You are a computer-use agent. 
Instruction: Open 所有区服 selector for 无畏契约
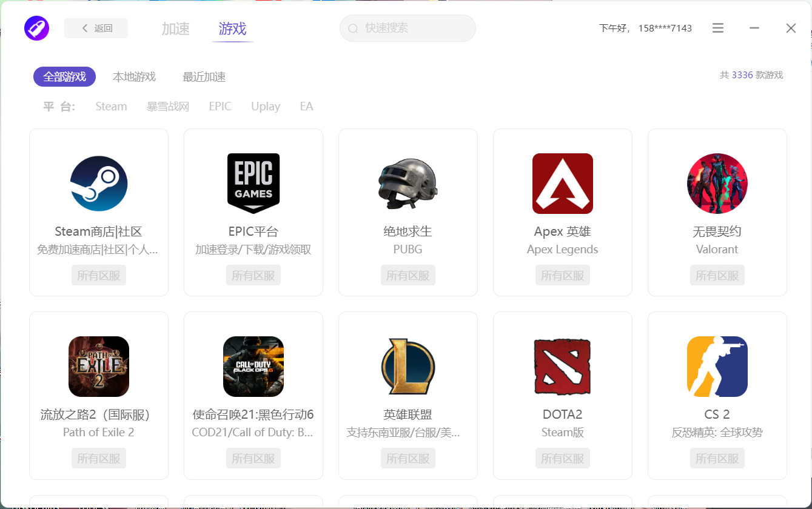(717, 276)
